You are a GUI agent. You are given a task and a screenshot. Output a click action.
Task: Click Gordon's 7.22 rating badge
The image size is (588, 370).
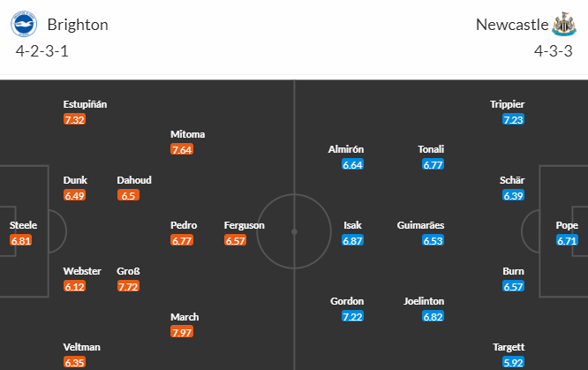pyautogui.click(x=352, y=316)
